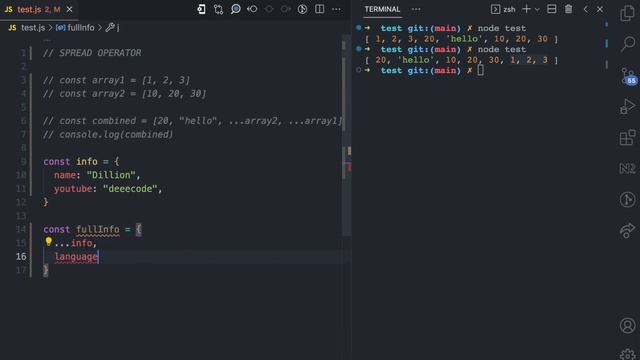Close the terminal panel
Viewport: 640px width, 360px height.
600,9
